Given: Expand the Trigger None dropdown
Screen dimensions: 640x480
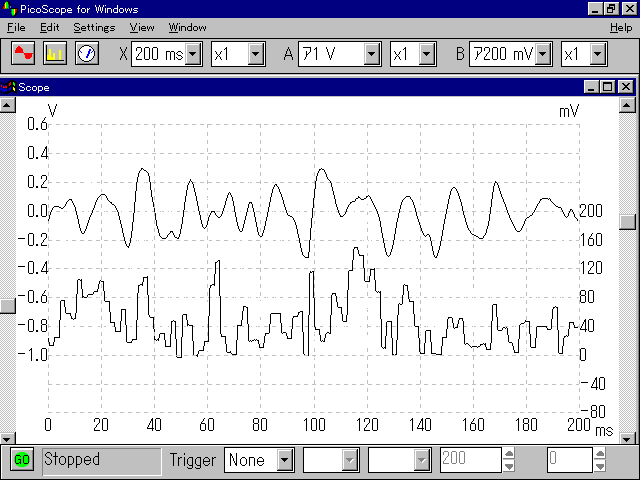Looking at the screenshot, I should pos(284,460).
